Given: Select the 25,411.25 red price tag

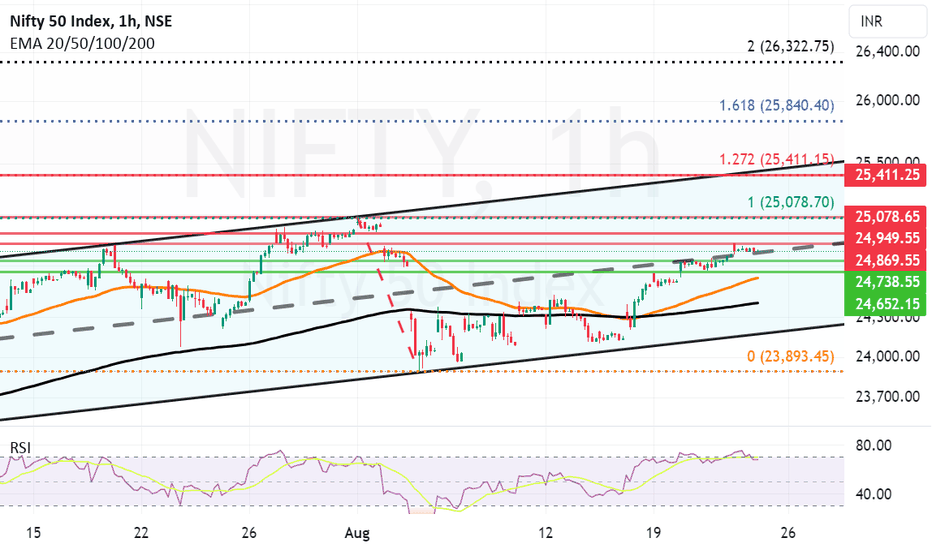Looking at the screenshot, I should point(887,175).
